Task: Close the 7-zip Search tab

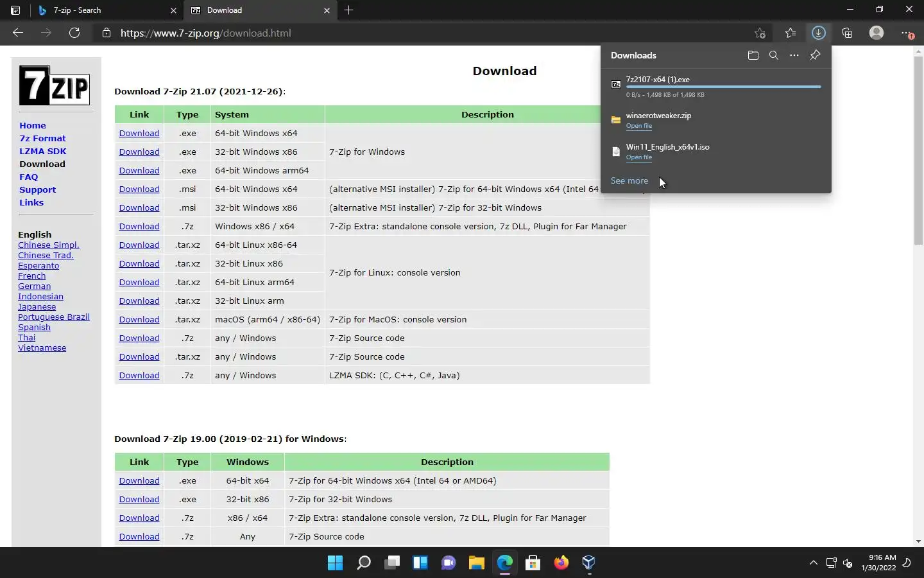Action: pyautogui.click(x=173, y=10)
